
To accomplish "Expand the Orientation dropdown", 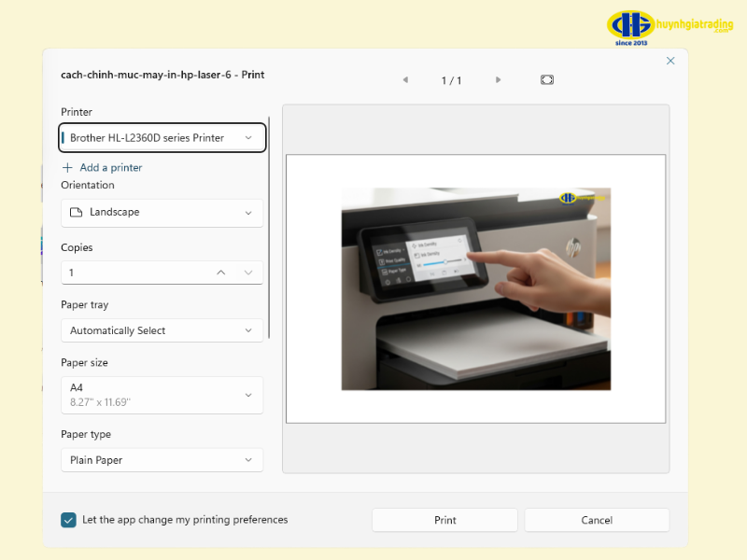I will [x=162, y=213].
